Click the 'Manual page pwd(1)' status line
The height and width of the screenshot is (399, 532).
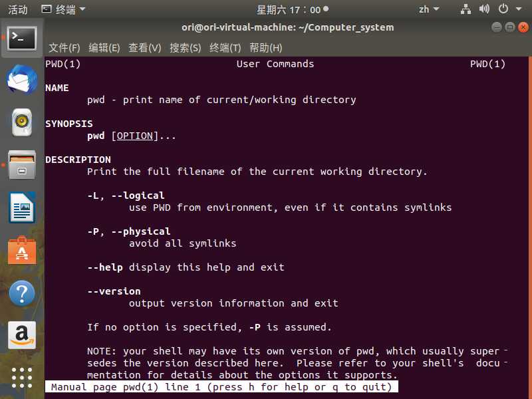coord(221,387)
